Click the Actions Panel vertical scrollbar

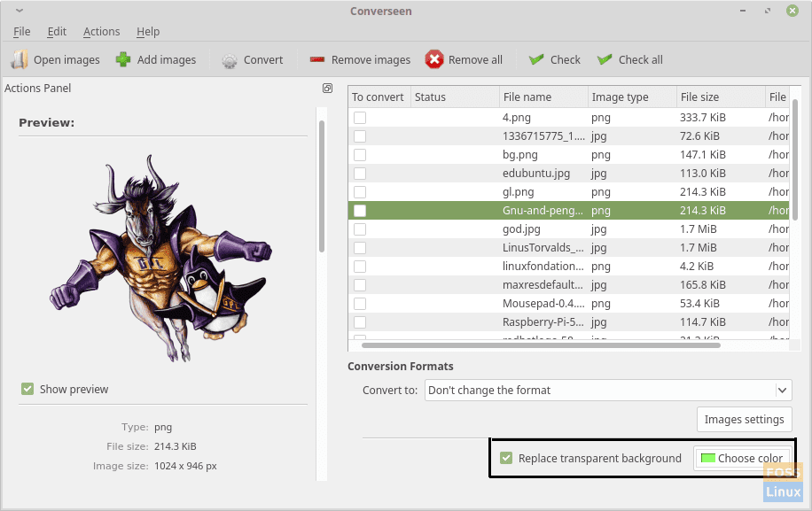click(322, 186)
